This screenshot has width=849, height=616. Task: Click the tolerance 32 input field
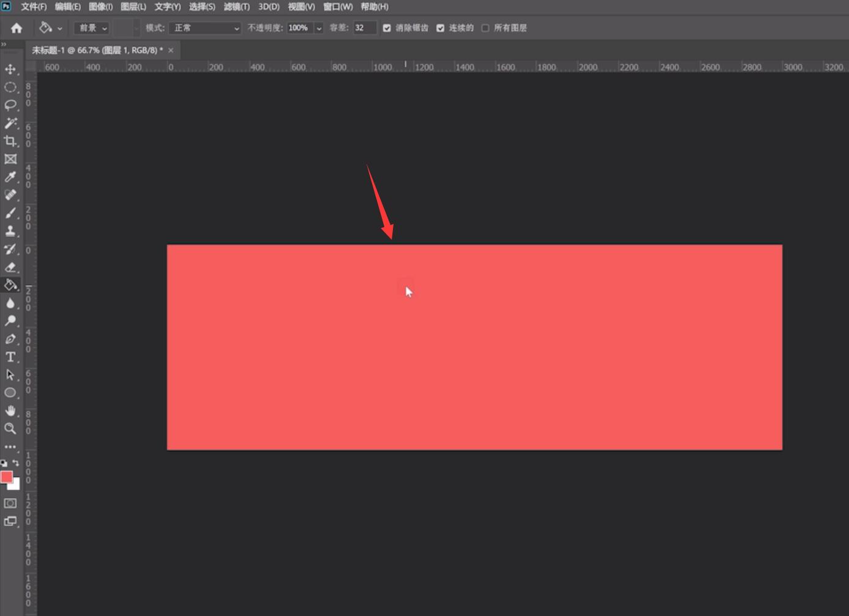(364, 28)
